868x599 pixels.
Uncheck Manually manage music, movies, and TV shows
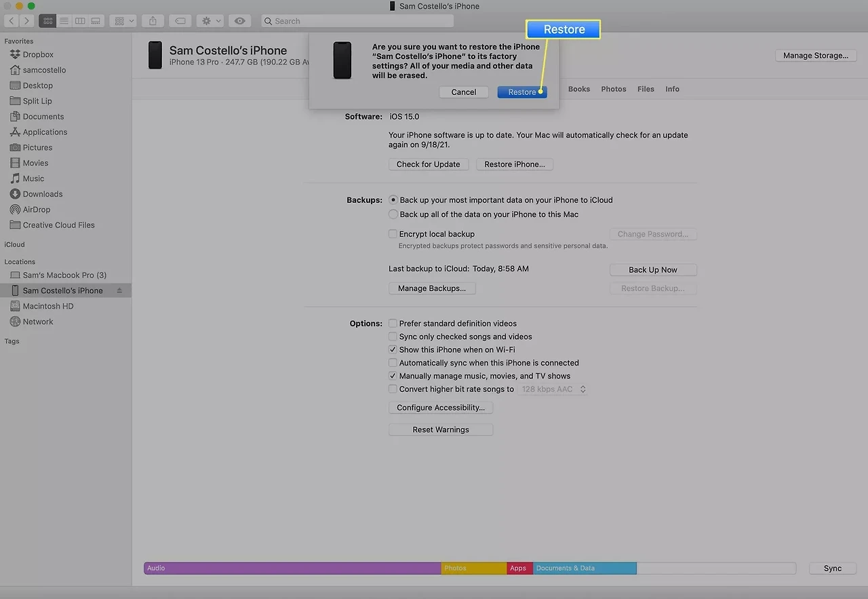pyautogui.click(x=393, y=376)
